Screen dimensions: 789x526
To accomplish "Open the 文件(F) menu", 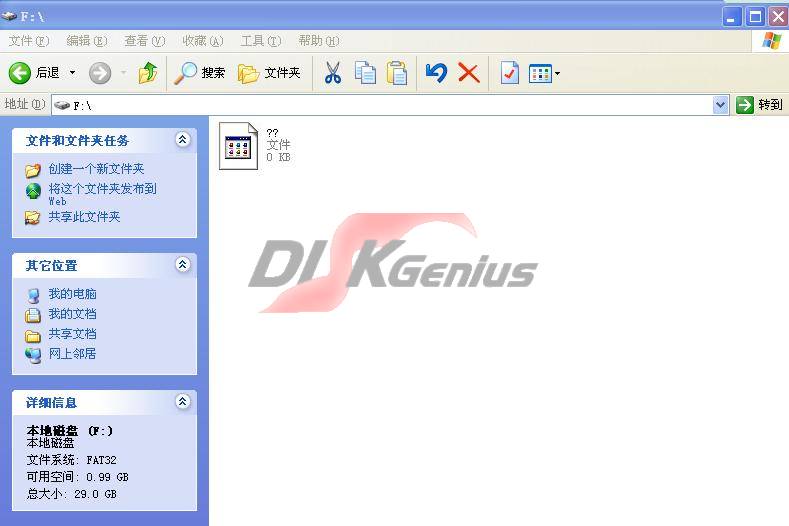I will click(29, 41).
